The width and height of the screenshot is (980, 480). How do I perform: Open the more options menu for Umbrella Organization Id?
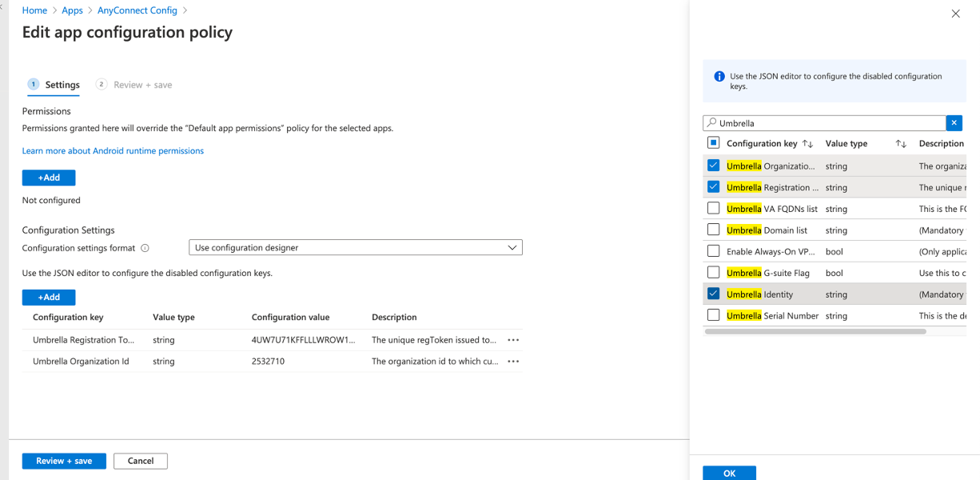click(x=513, y=362)
